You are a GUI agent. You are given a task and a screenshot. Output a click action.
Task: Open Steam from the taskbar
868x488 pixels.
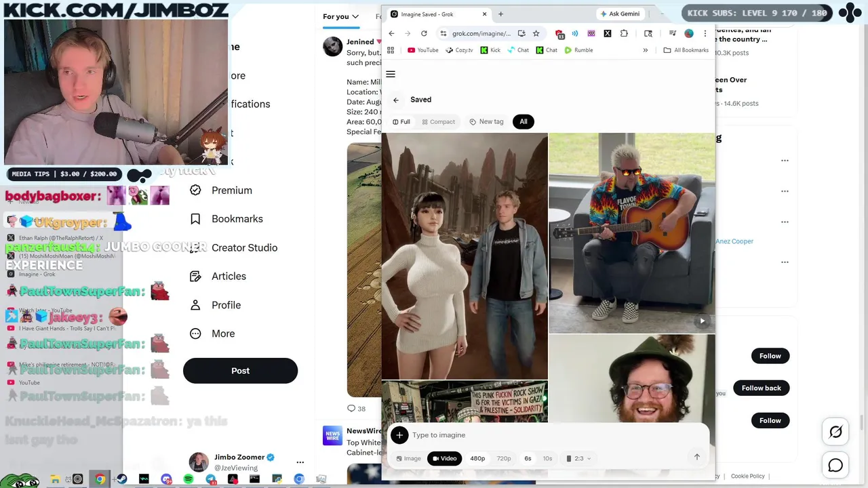[122, 479]
